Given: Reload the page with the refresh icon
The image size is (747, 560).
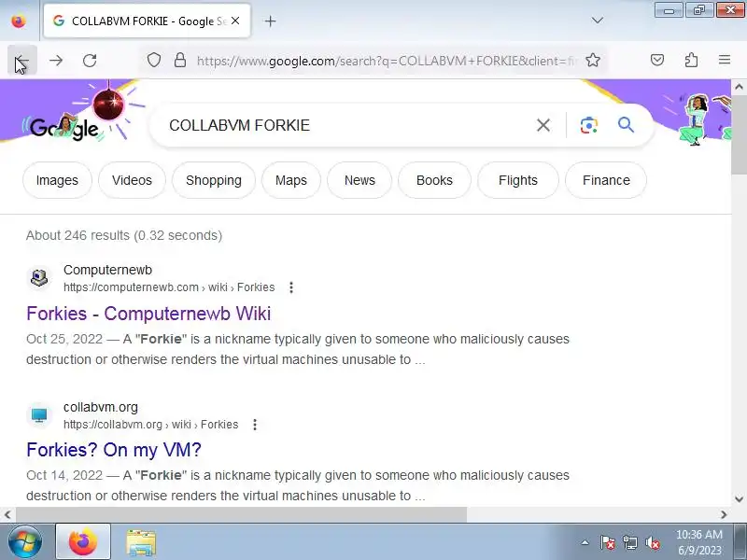Looking at the screenshot, I should pyautogui.click(x=90, y=61).
